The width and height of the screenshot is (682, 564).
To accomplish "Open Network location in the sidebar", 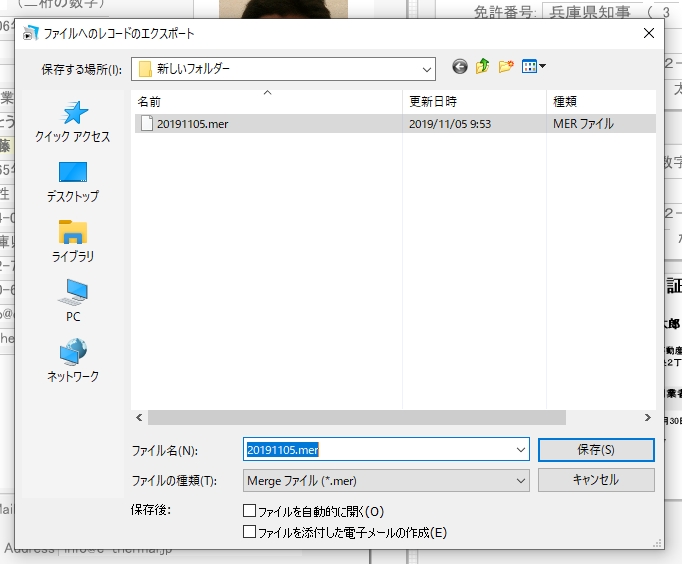I will (x=73, y=361).
